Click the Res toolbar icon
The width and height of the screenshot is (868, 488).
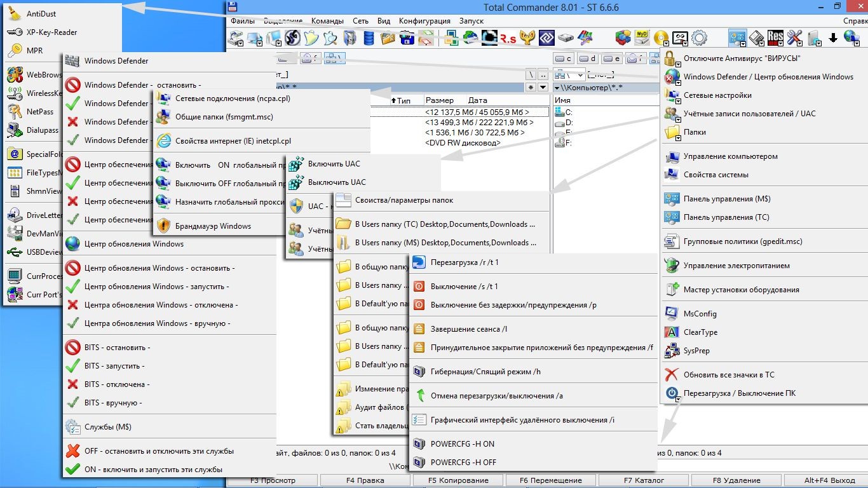click(775, 38)
